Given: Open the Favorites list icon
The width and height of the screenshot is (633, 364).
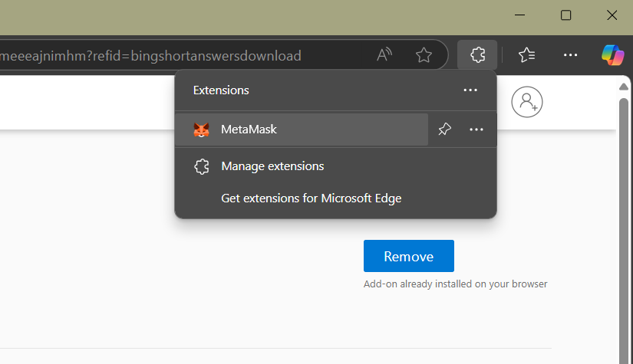Looking at the screenshot, I should pyautogui.click(x=526, y=55).
